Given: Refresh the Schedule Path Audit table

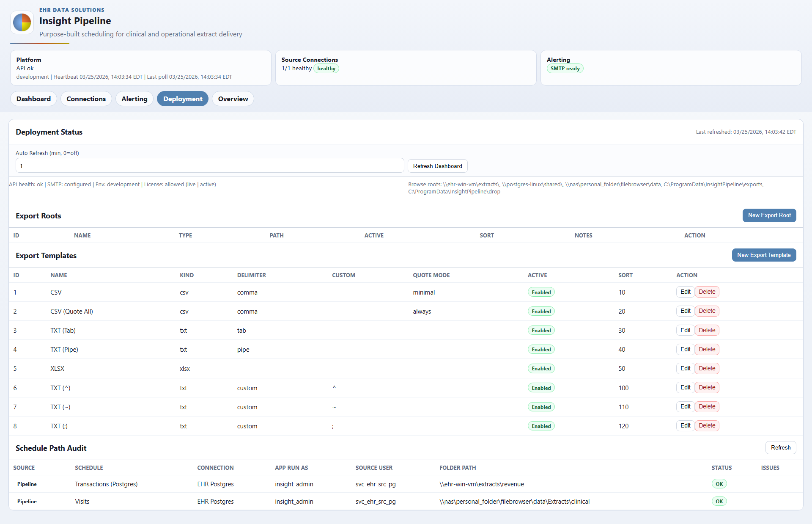Looking at the screenshot, I should tap(780, 447).
